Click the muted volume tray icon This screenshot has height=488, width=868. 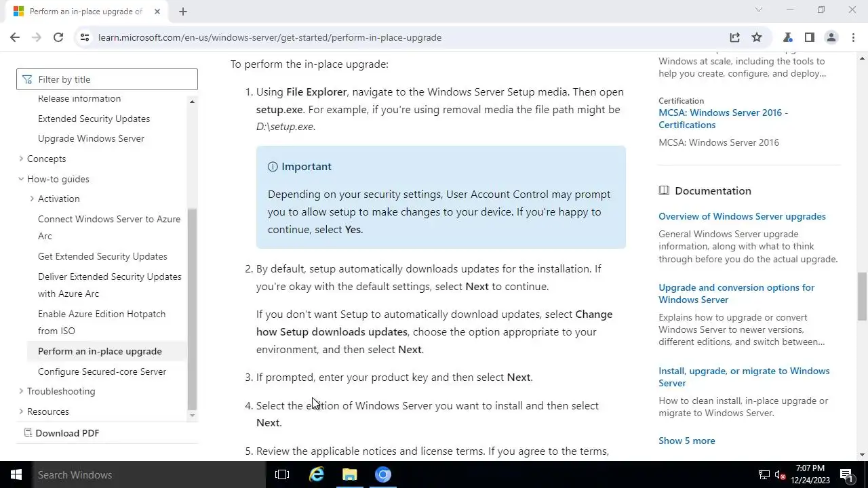coord(781,474)
